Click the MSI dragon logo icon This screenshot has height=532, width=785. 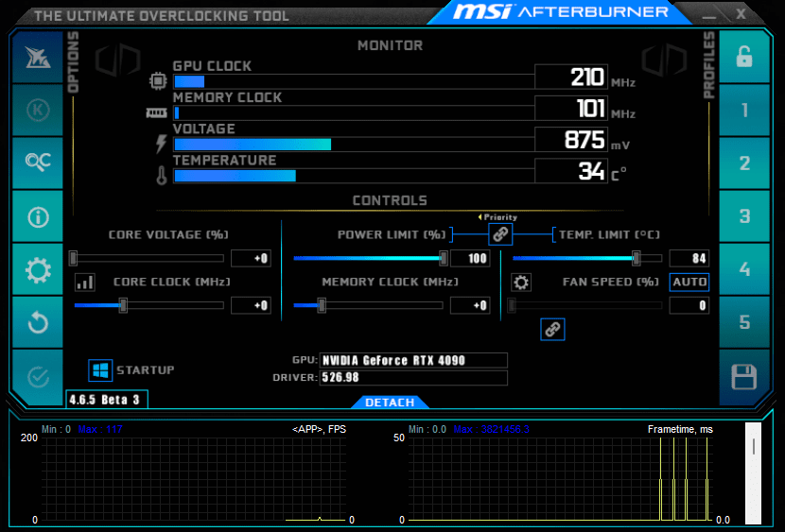tap(38, 58)
